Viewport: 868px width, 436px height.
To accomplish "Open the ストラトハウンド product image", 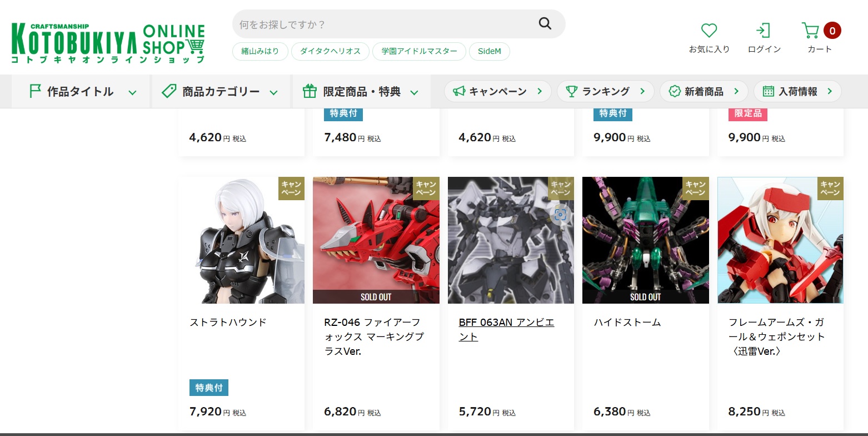I will coord(242,240).
